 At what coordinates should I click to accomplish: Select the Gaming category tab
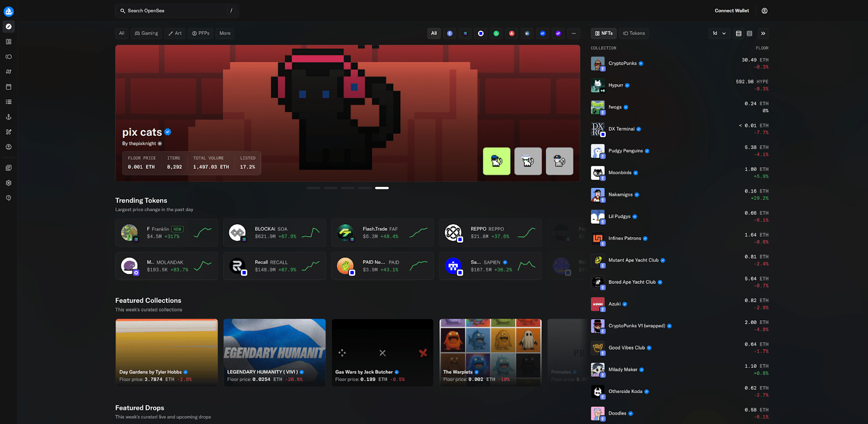click(x=146, y=34)
